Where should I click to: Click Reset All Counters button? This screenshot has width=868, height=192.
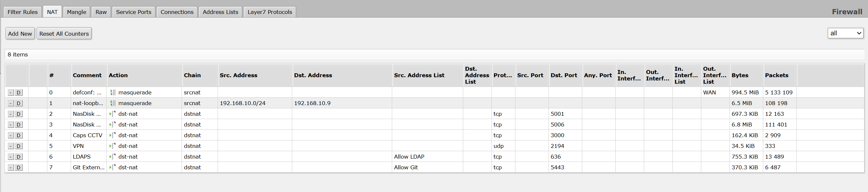click(64, 33)
